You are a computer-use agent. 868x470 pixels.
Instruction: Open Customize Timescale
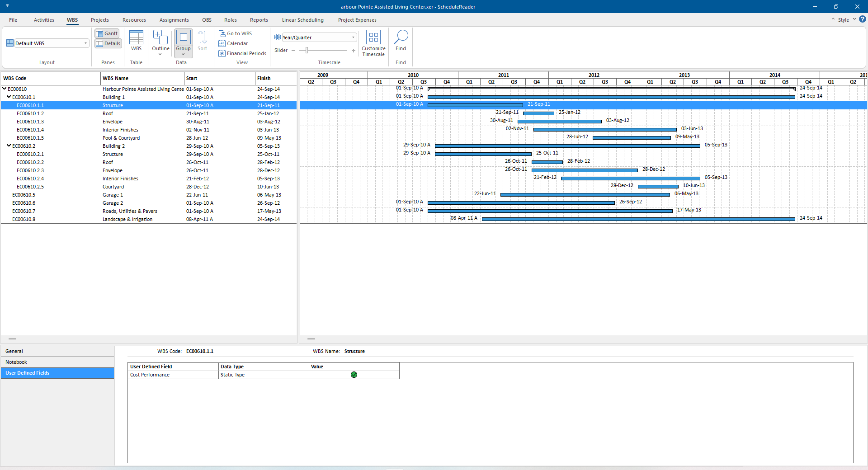[373, 43]
